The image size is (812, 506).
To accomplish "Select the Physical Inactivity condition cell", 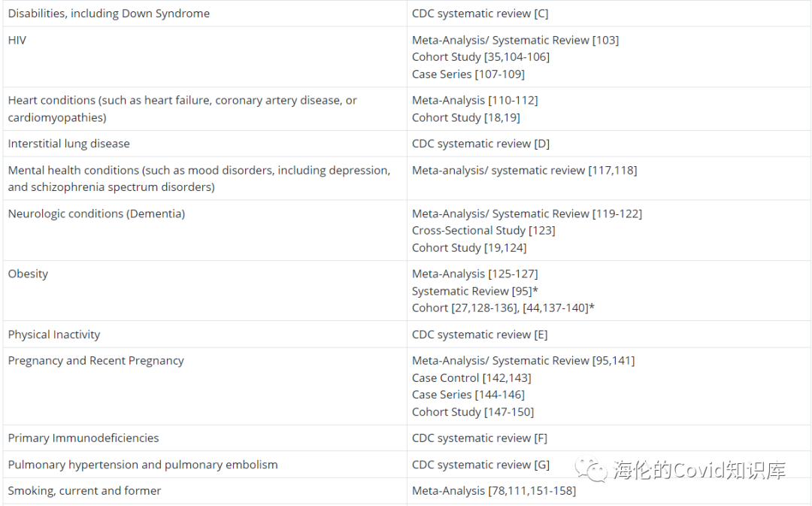I will tap(54, 335).
